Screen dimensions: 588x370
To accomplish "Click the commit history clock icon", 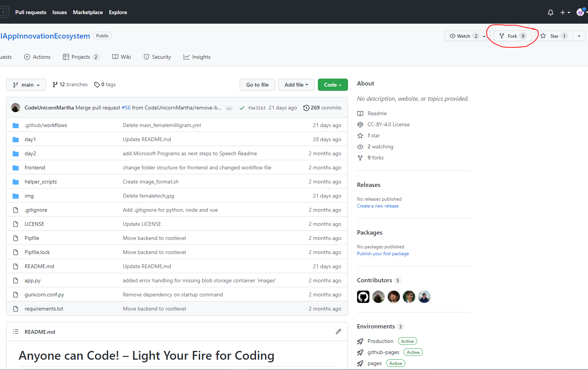I will [306, 108].
